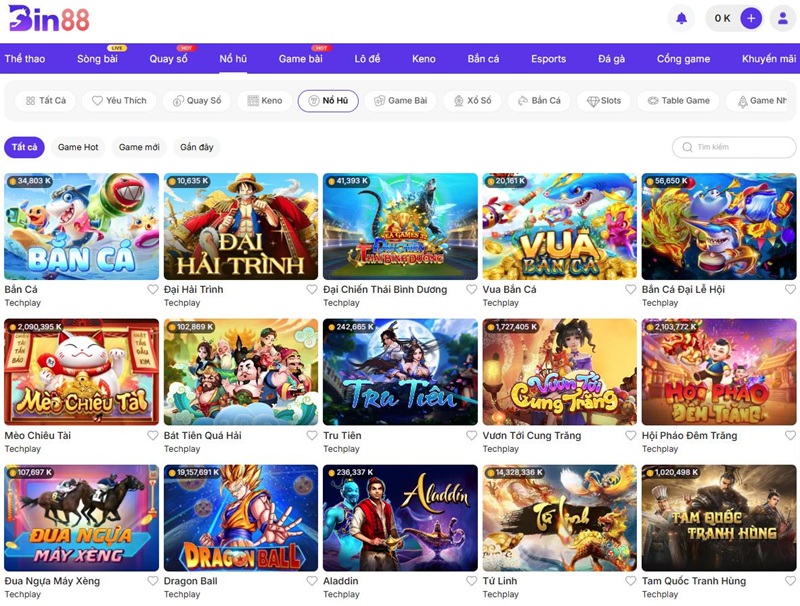Go to Keno in main navigation

(423, 59)
